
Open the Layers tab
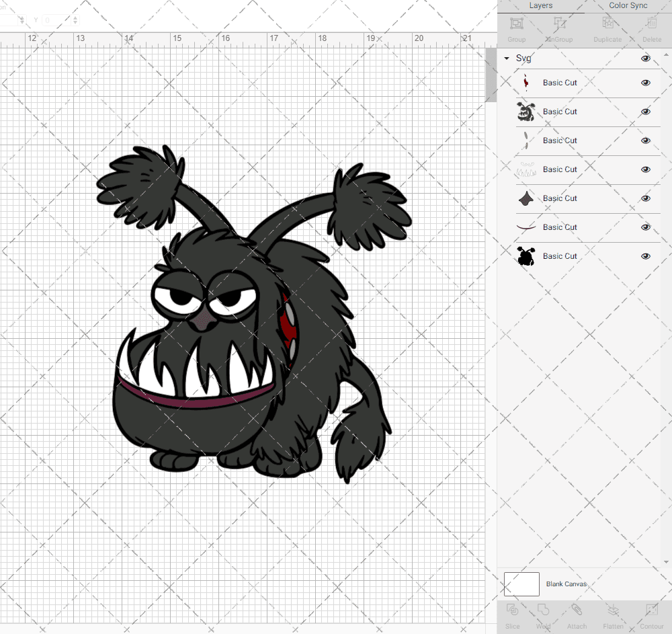point(541,5)
